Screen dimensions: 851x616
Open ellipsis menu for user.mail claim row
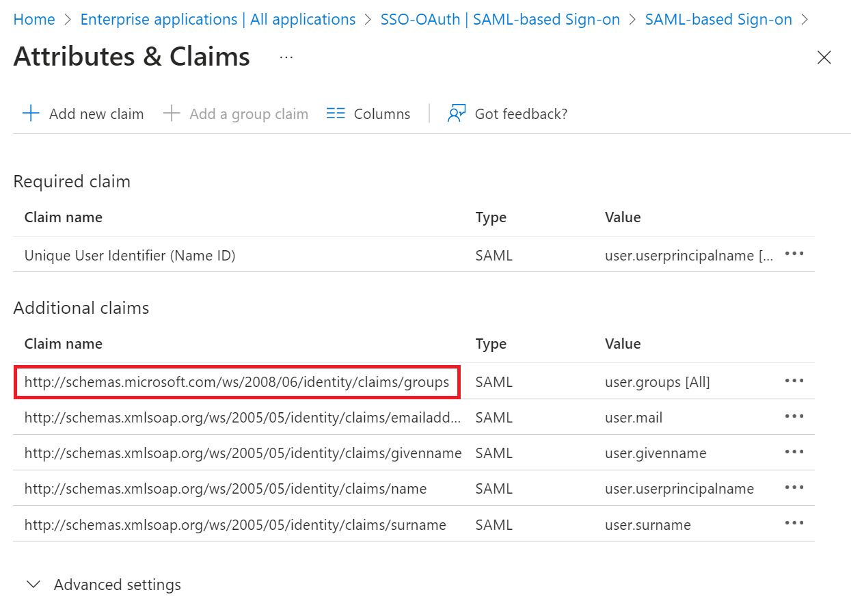coord(794,416)
